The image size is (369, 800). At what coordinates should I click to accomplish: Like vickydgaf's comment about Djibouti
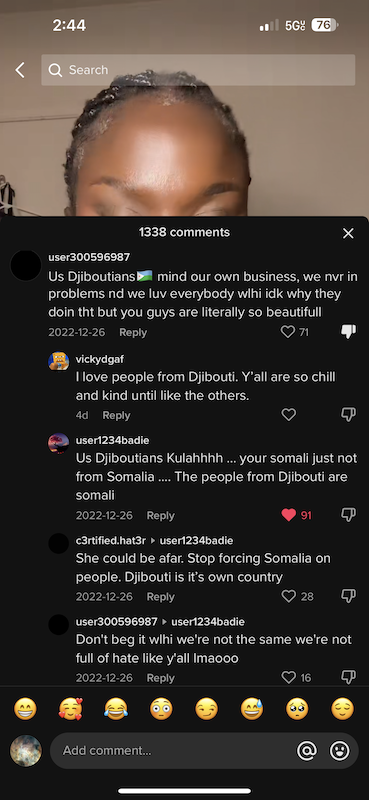tap(289, 415)
